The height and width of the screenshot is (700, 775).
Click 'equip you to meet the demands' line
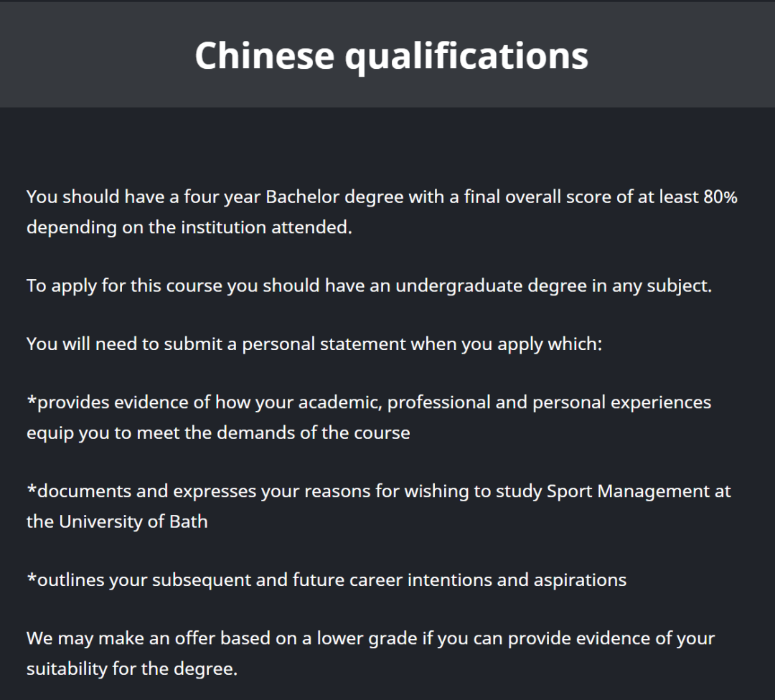218,433
